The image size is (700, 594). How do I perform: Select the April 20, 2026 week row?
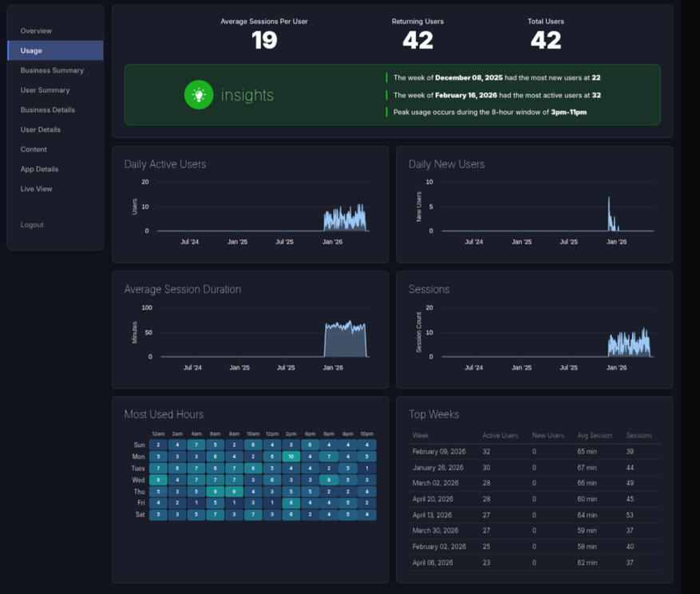(534, 499)
